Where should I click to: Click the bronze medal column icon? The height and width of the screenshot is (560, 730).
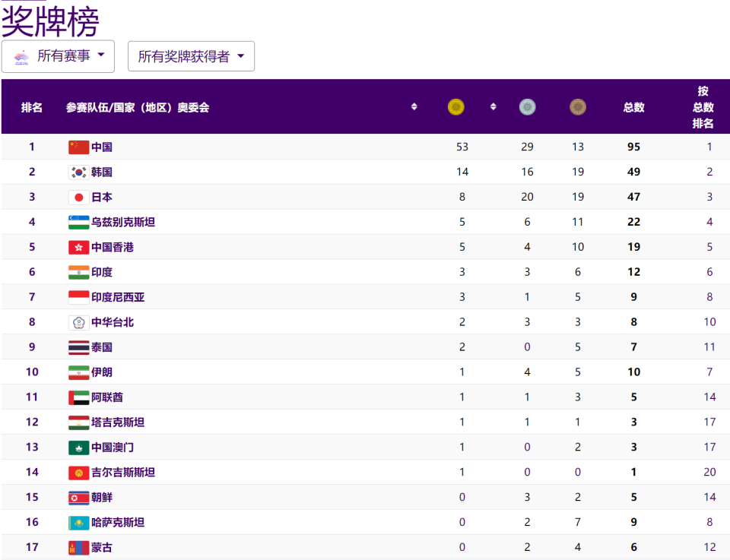578,107
